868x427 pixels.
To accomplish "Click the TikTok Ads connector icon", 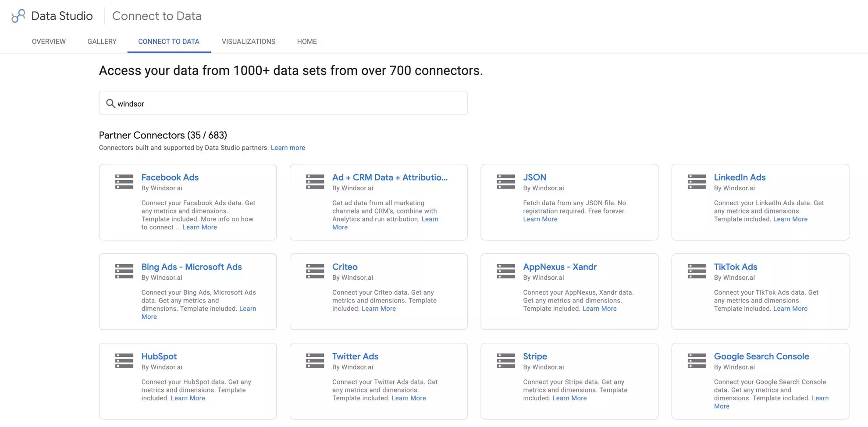I will coord(696,270).
